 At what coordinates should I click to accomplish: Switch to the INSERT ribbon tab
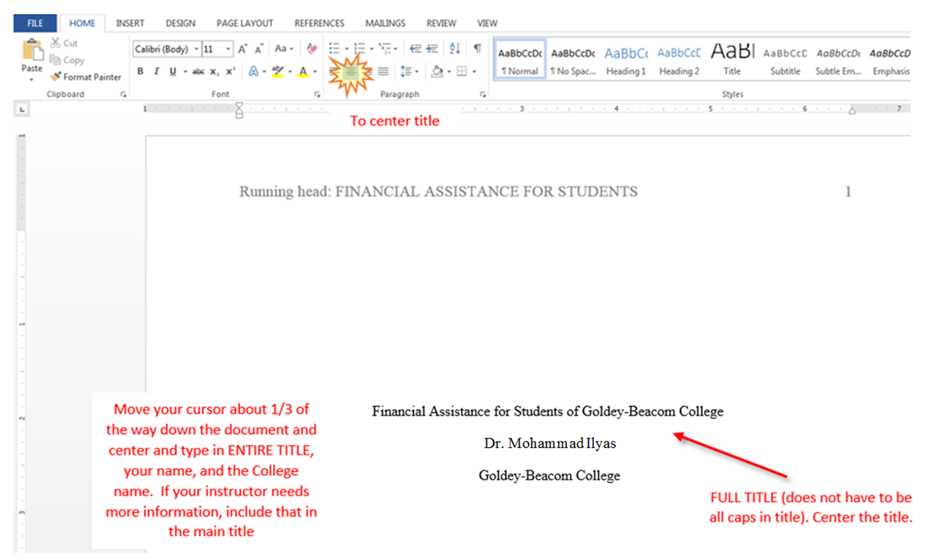130,22
